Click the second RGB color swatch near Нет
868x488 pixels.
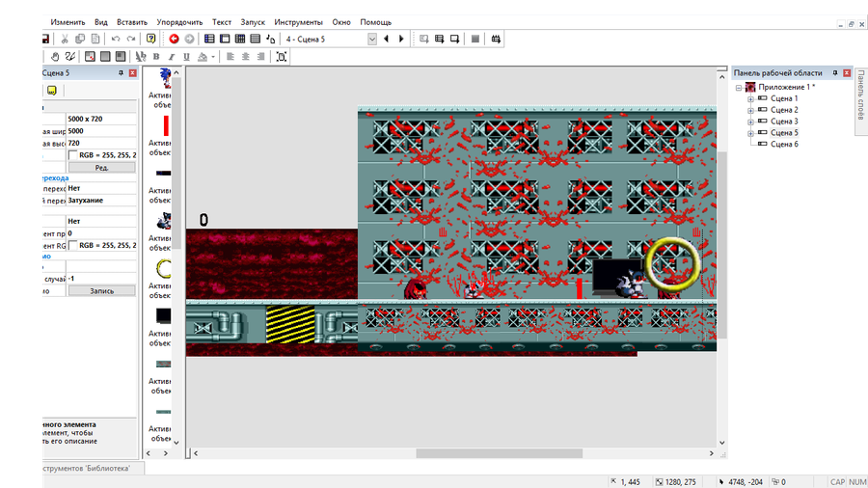[72, 245]
